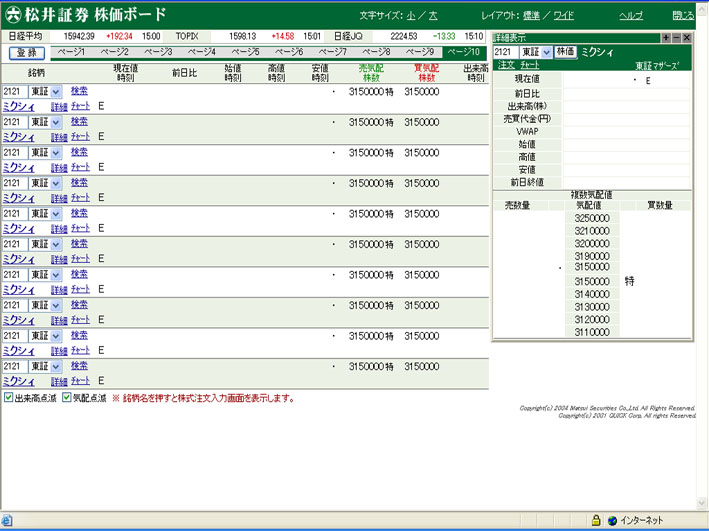Click the IE page icon in status bar

tap(7, 521)
